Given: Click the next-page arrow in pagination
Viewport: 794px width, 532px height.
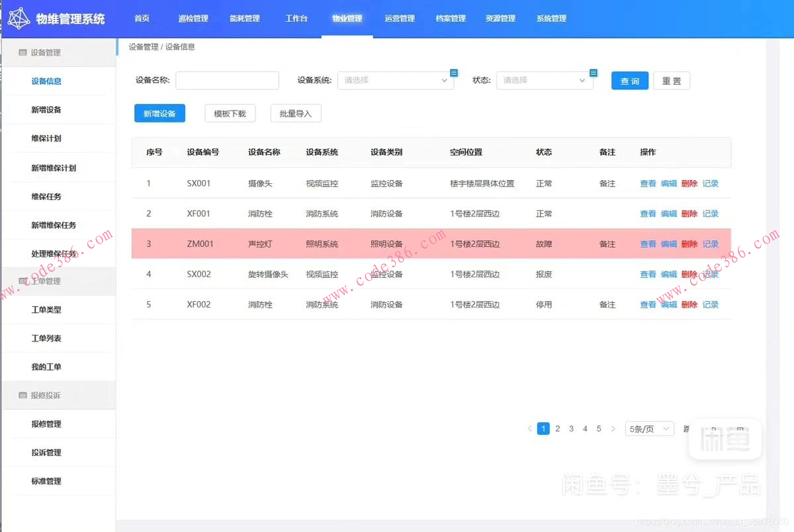Looking at the screenshot, I should pos(613,428).
